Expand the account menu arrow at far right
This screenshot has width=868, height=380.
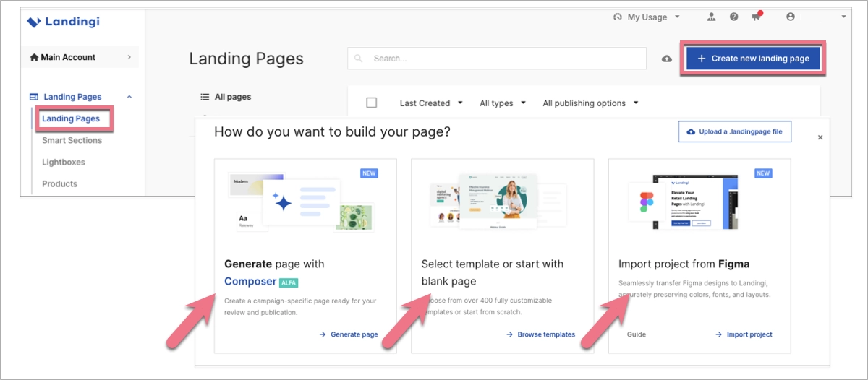tap(843, 17)
